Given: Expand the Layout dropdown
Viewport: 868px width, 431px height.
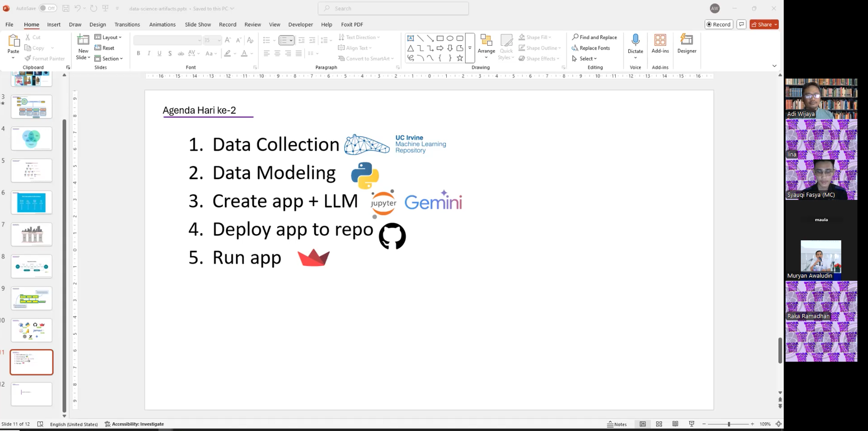Looking at the screenshot, I should point(108,37).
